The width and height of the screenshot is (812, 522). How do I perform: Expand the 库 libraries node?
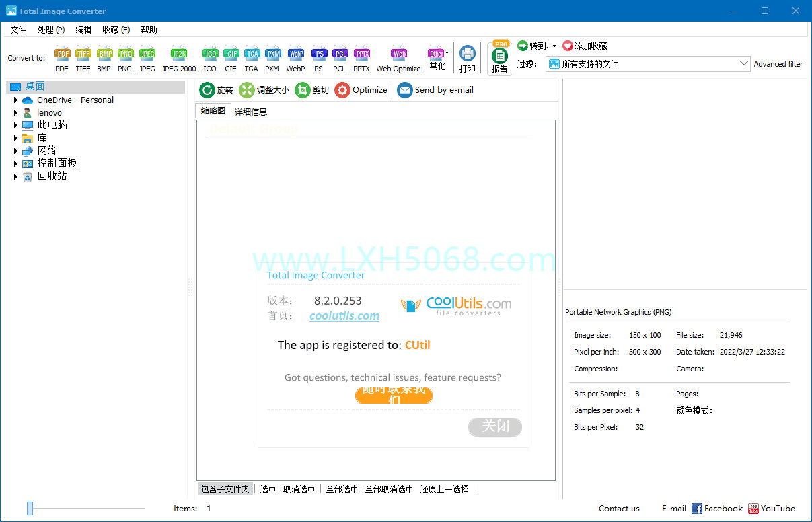click(16, 138)
